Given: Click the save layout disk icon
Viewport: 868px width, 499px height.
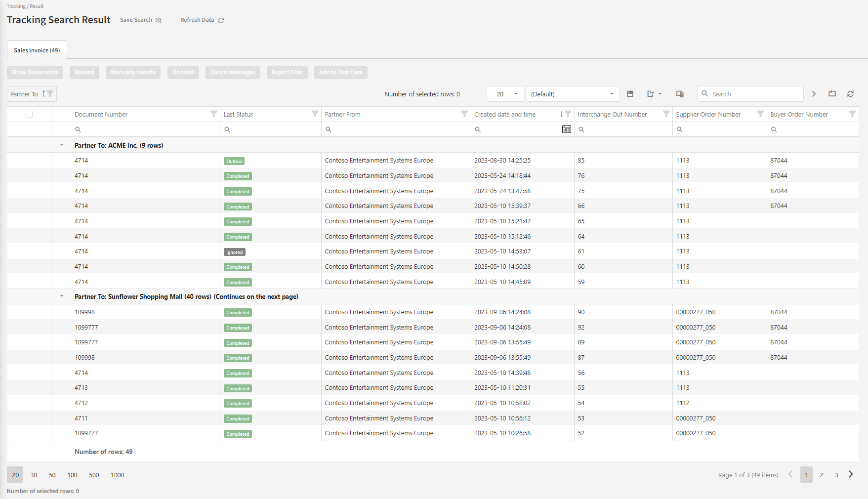Looking at the screenshot, I should click(x=630, y=94).
